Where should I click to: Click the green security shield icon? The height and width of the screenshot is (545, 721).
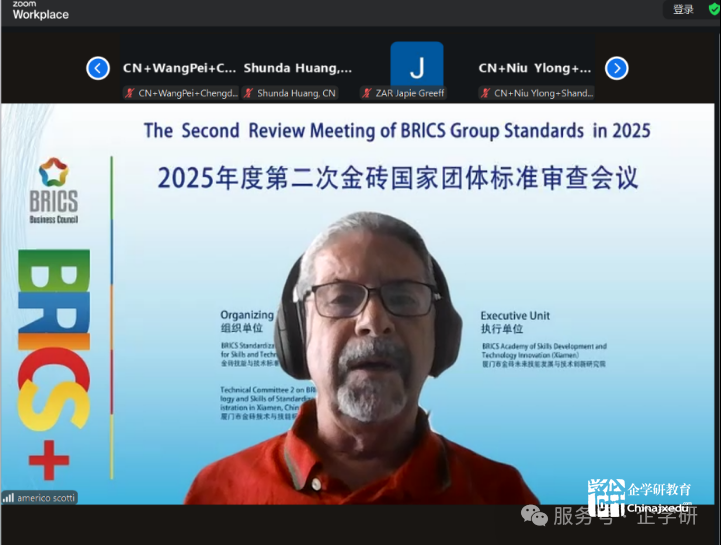(712, 9)
